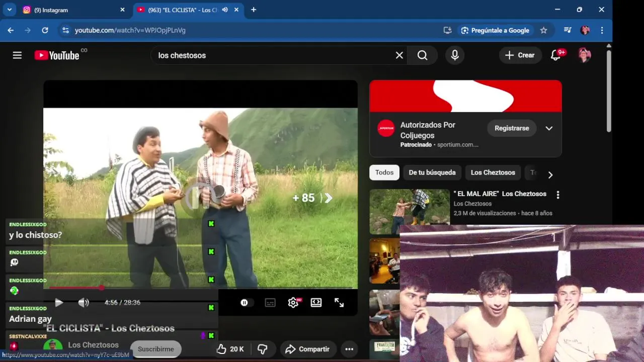Image resolution: width=644 pixels, height=362 pixels.
Task: Switch to theater mode view
Action: 316,303
